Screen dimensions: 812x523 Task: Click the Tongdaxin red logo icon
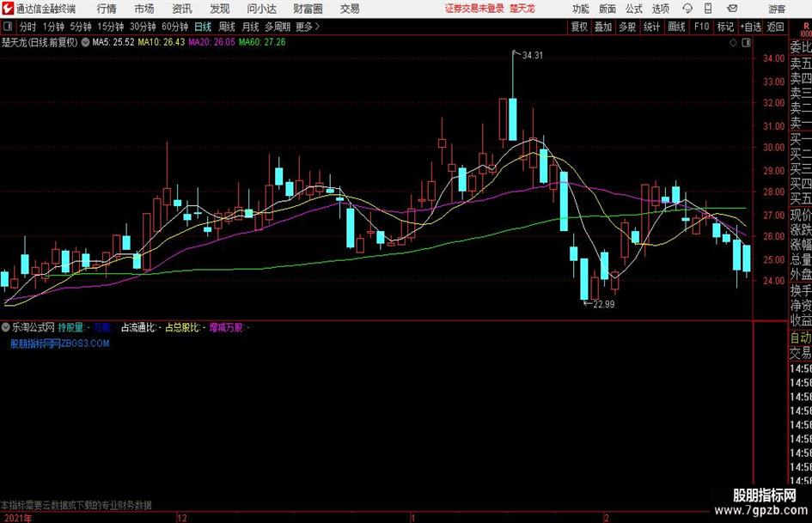pyautogui.click(x=8, y=9)
